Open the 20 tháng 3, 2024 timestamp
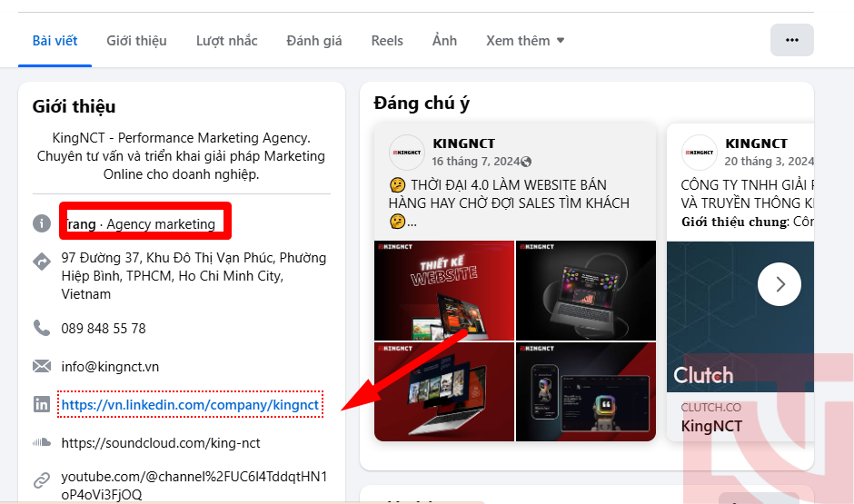Viewport: 854px width, 504px height. tap(769, 162)
